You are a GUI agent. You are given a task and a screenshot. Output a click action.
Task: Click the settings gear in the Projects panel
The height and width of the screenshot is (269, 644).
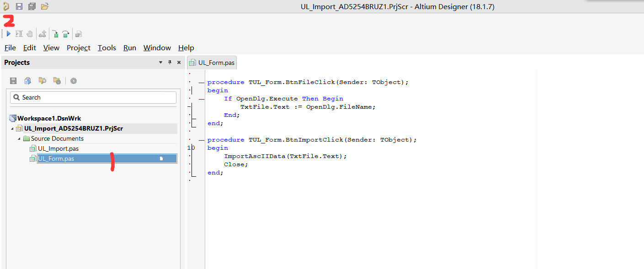(x=73, y=80)
